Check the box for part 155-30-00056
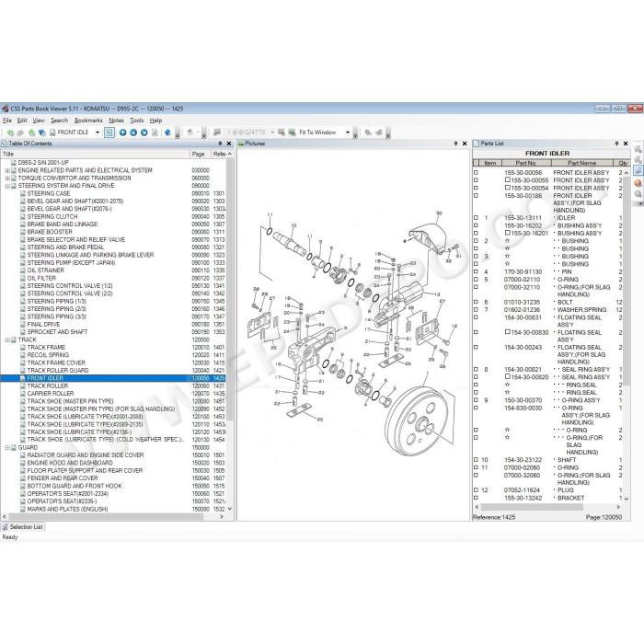Screen dimensions: 644x644 (476, 173)
